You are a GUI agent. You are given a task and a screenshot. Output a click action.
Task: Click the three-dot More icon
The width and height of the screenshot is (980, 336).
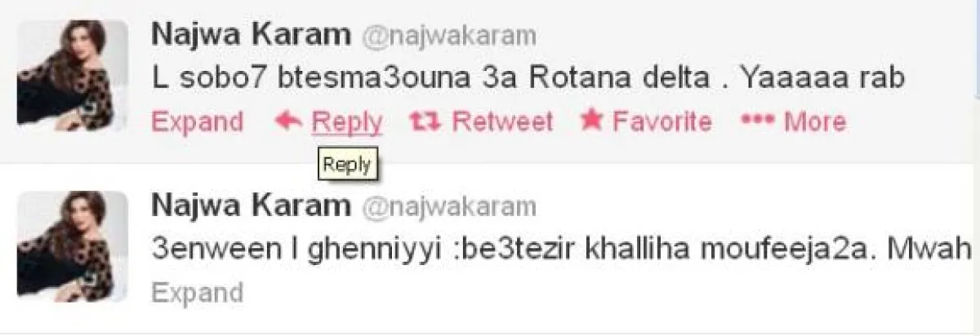pos(756,122)
